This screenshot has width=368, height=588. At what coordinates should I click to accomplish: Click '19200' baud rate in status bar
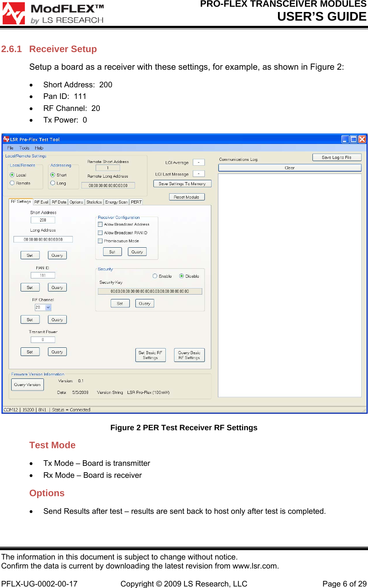[x=28, y=410]
